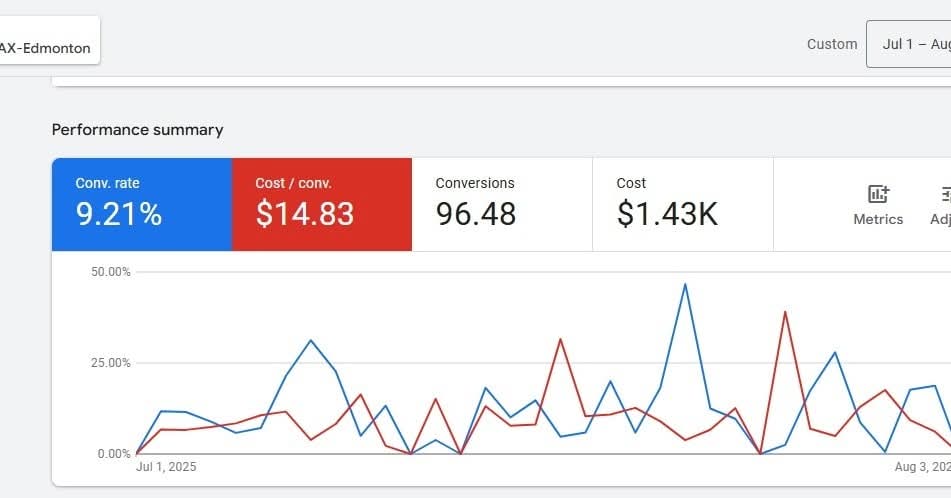The width and height of the screenshot is (951, 498).
Task: Toggle the red Cost / conv. metric tile
Action: click(321, 204)
